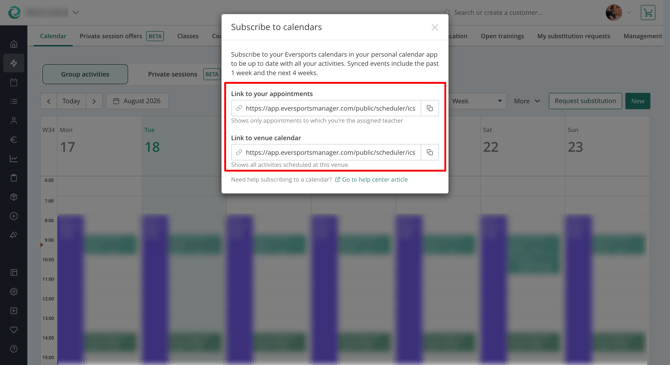Open the shopping cart icon
The height and width of the screenshot is (365, 670).
(x=648, y=13)
